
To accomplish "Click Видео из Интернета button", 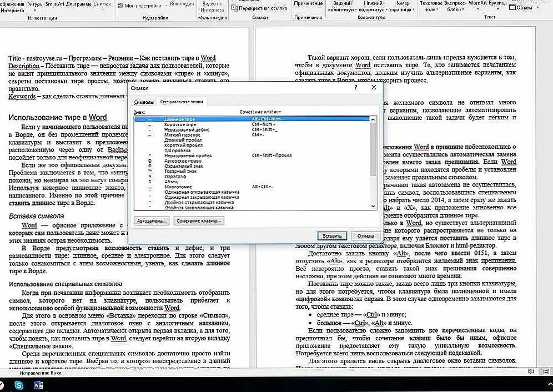I will pyautogui.click(x=212, y=7).
